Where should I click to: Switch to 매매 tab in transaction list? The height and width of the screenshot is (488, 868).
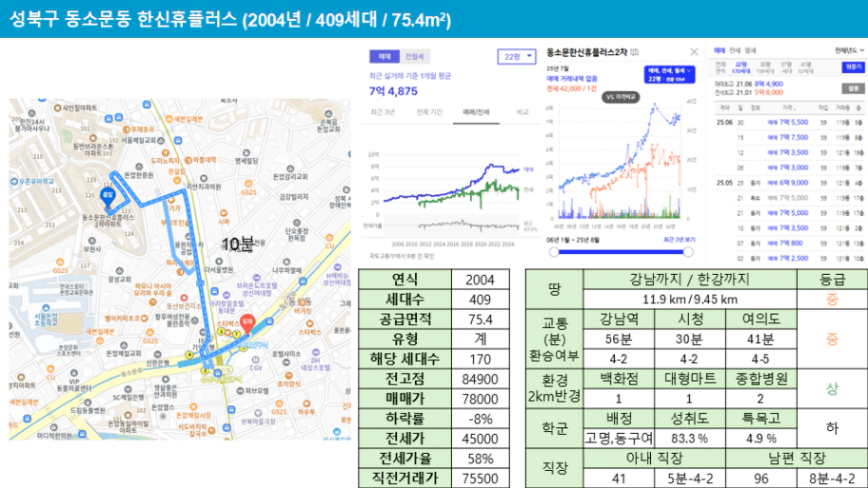720,50
